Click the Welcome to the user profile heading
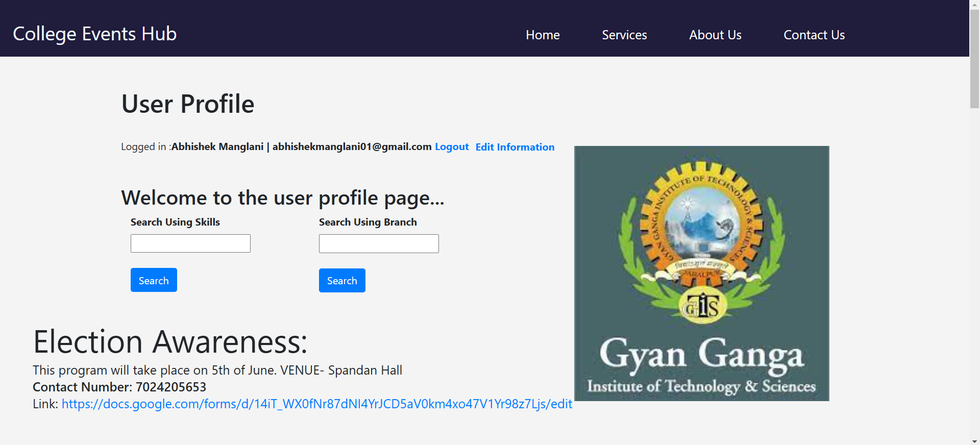This screenshot has width=980, height=445. click(283, 198)
